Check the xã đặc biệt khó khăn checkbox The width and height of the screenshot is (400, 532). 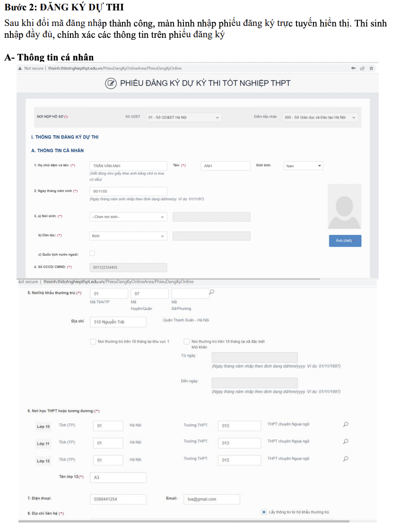tap(186, 341)
